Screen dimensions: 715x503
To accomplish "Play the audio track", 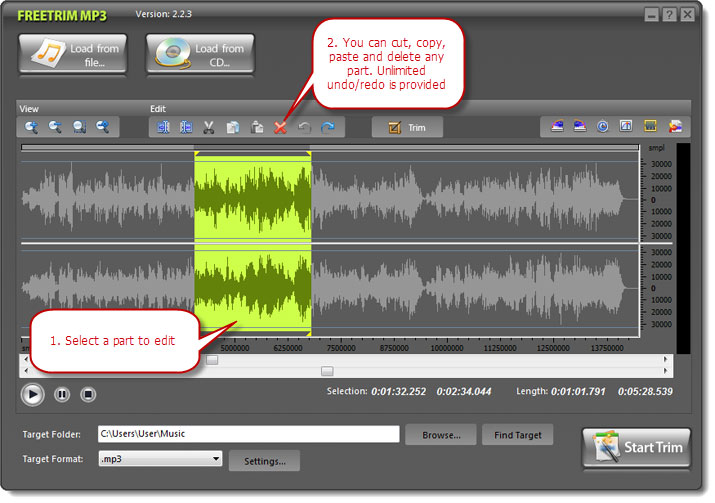I will coord(32,394).
